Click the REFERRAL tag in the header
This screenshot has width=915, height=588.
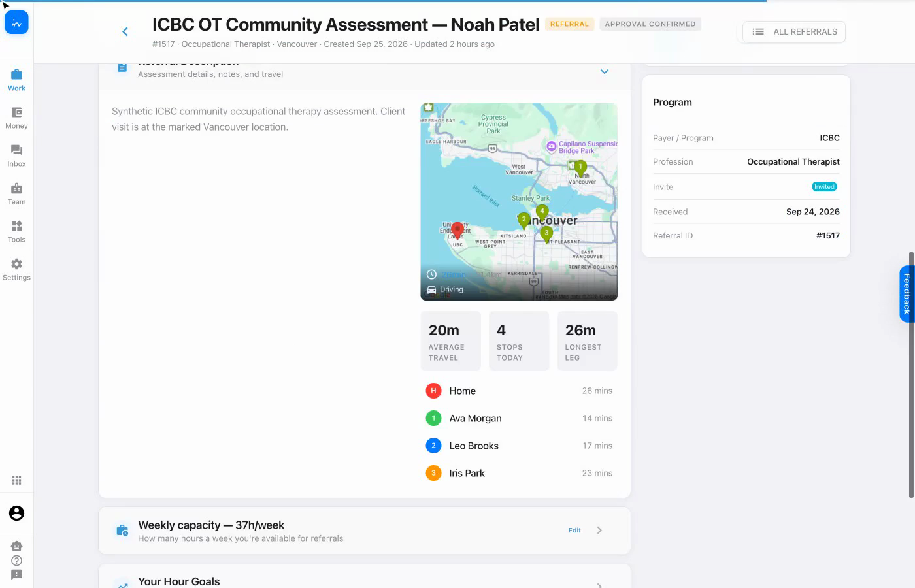click(569, 24)
